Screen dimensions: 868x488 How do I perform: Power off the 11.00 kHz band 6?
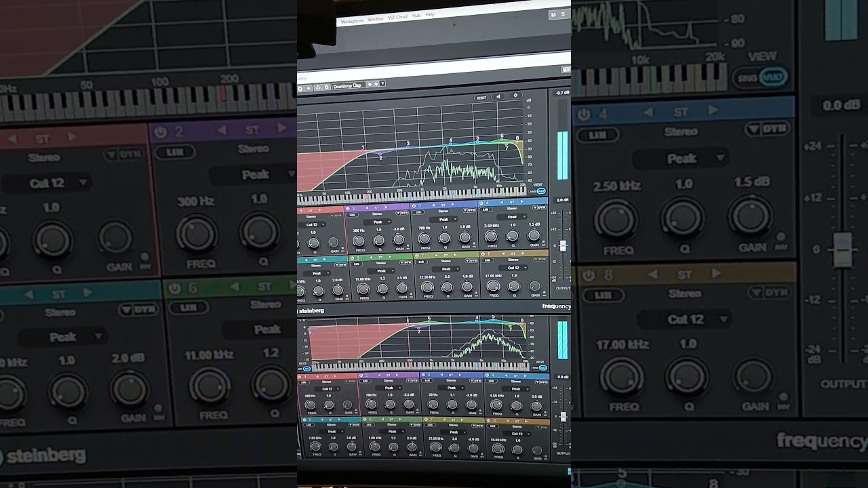tap(352, 258)
